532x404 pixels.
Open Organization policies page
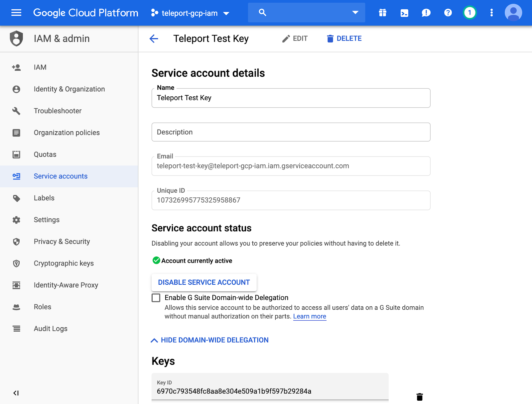69,133
